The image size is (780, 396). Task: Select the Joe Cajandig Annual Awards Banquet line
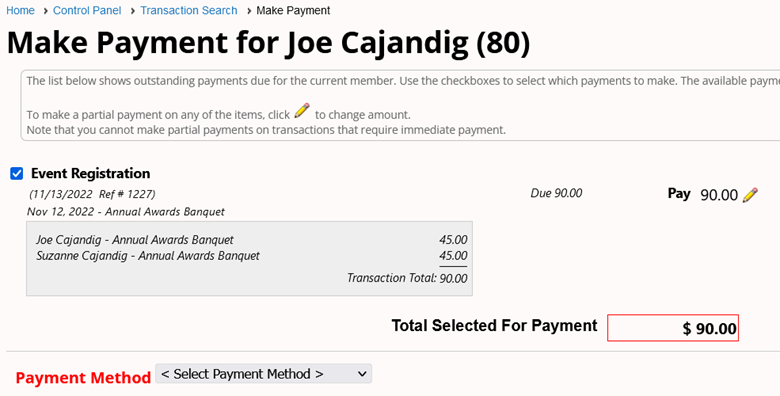252,240
